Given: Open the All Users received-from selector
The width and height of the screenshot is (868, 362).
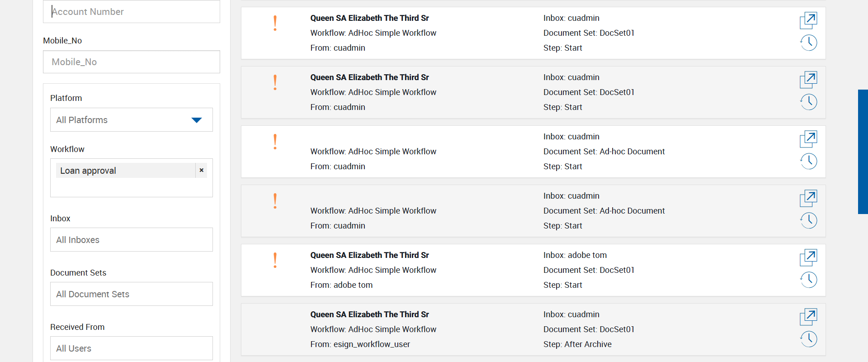Looking at the screenshot, I should click(x=131, y=348).
